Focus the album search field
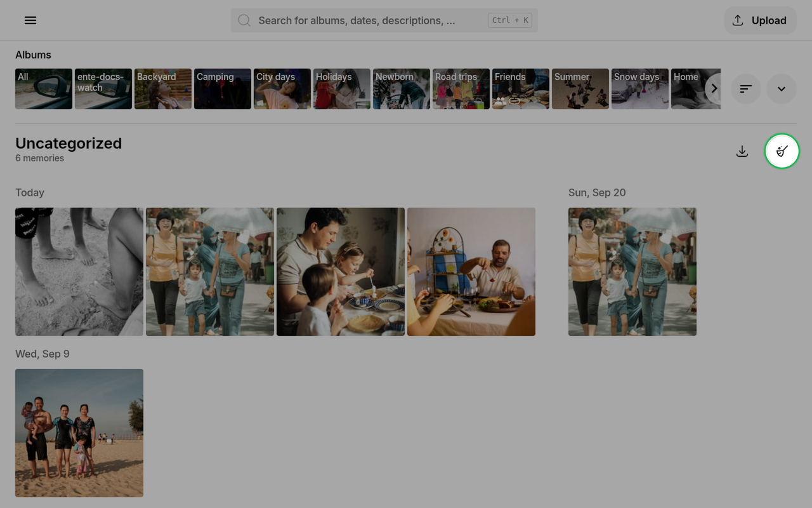This screenshot has width=812, height=508. tap(384, 20)
